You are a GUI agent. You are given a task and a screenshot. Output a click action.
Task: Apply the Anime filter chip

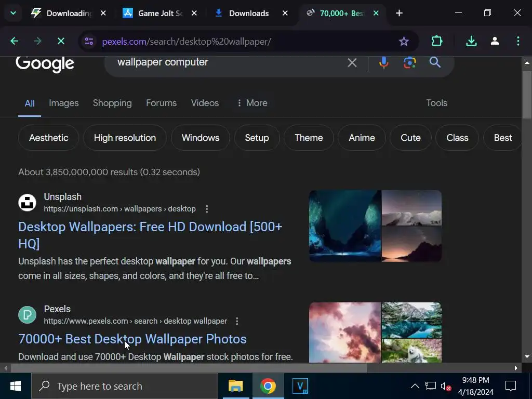[362, 138]
